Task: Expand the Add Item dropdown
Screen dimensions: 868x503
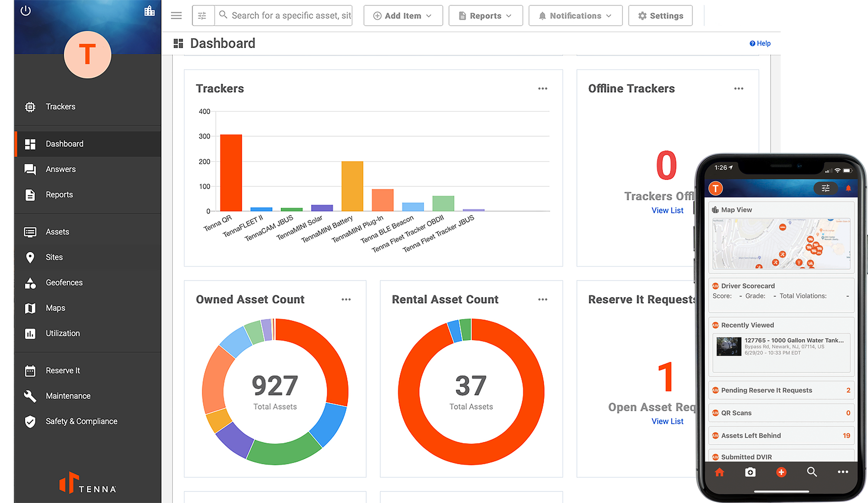Action: (403, 16)
